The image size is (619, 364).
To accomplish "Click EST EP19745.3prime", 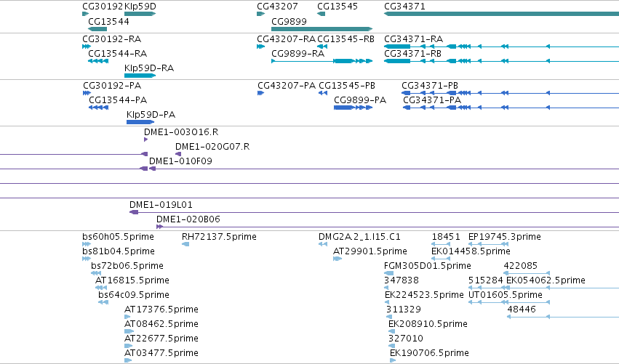I will pos(505,237).
